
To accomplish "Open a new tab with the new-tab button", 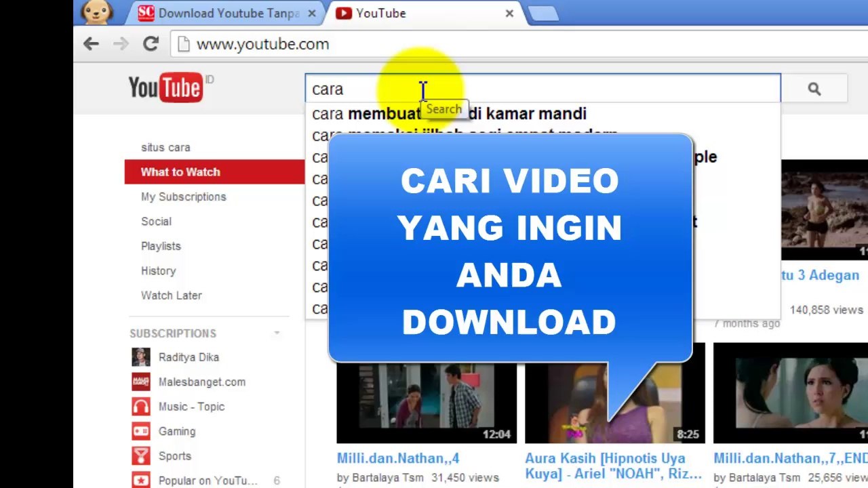I will tap(542, 13).
